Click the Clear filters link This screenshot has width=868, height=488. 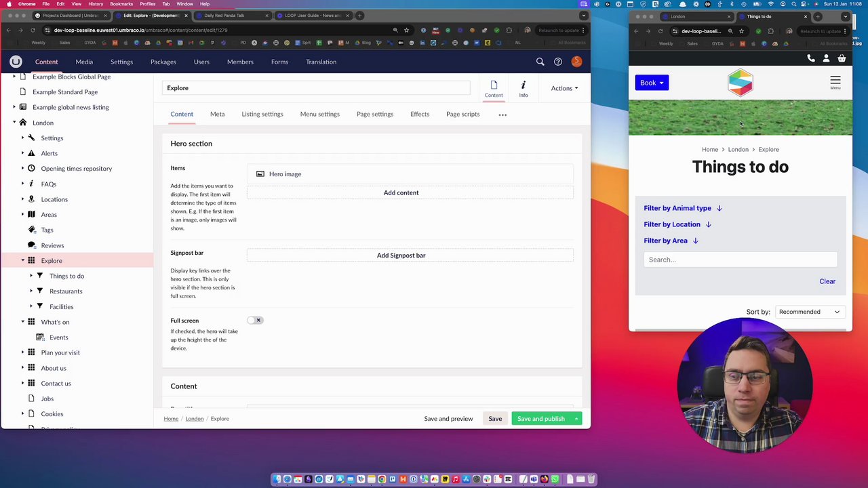(x=827, y=281)
